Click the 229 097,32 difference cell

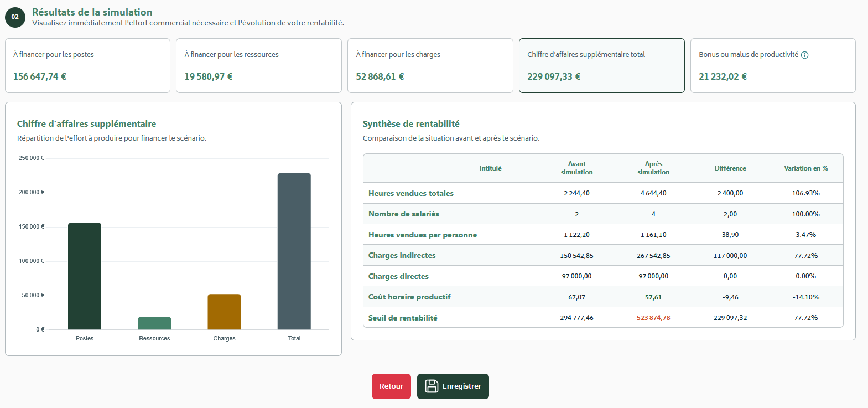[730, 318]
